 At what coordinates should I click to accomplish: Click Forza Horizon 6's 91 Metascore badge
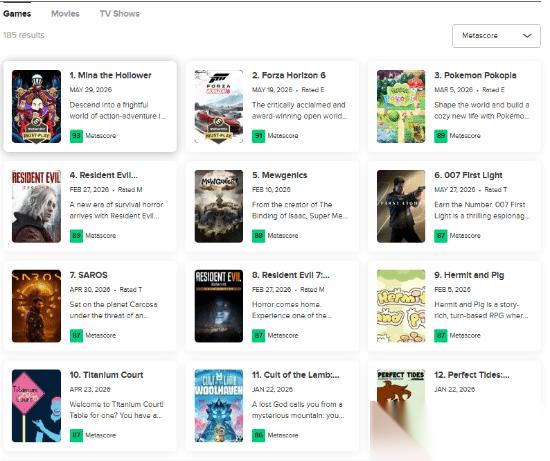click(x=259, y=136)
